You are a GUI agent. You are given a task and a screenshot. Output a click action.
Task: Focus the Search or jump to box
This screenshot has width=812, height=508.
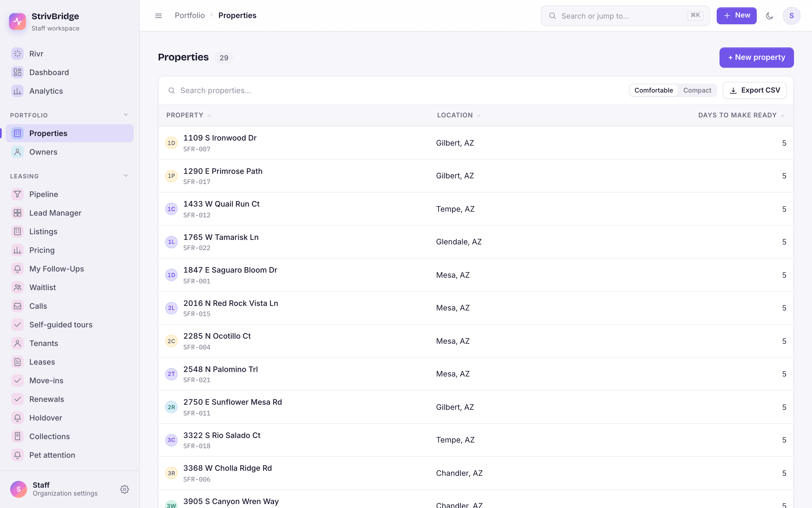tap(625, 16)
